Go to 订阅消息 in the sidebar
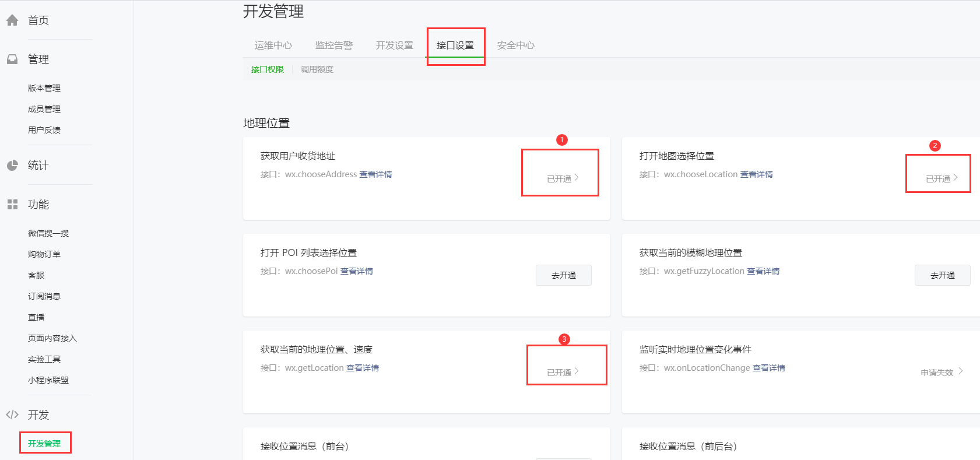 (x=44, y=296)
